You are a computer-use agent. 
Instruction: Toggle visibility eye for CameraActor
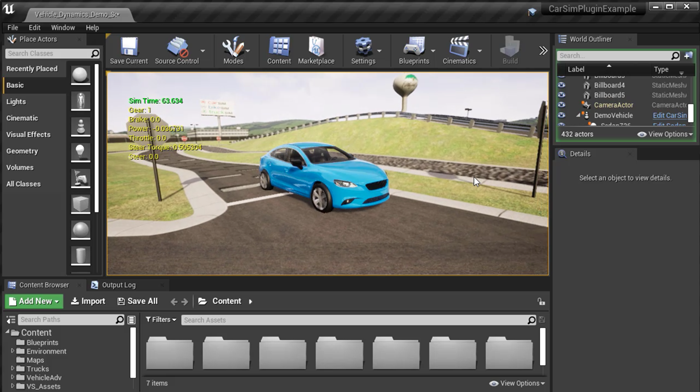[x=562, y=105]
